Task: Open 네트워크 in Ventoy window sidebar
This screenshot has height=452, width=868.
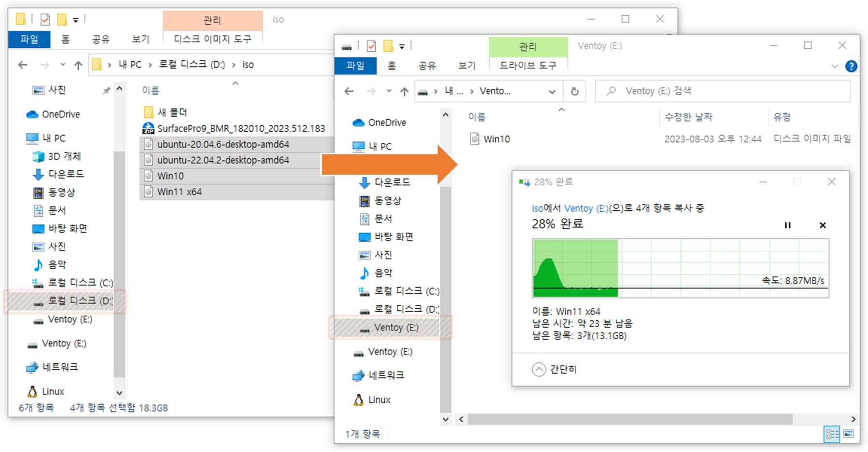Action: pos(379,375)
